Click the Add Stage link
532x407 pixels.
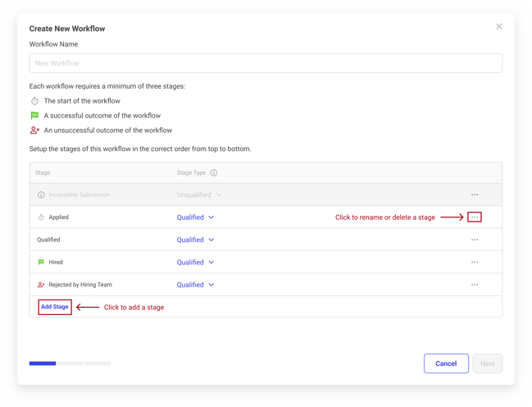[55, 307]
